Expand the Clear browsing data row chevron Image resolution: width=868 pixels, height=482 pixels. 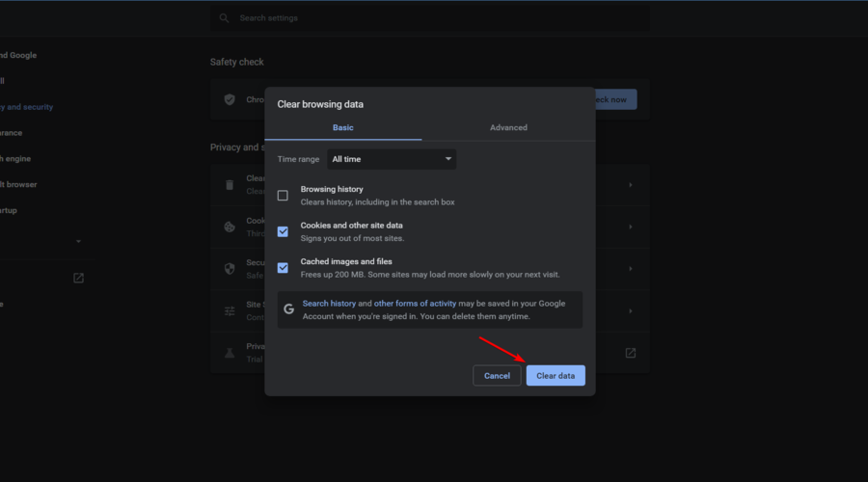[x=630, y=184]
